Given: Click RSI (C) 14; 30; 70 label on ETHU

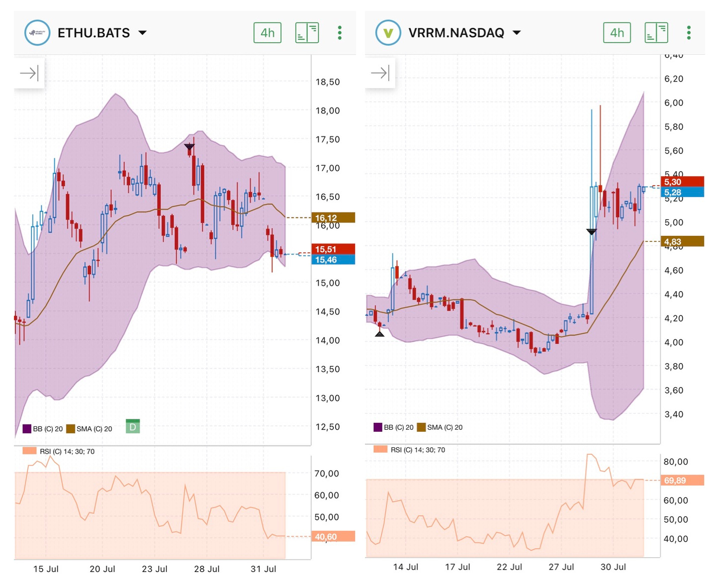Looking at the screenshot, I should pos(67,451).
